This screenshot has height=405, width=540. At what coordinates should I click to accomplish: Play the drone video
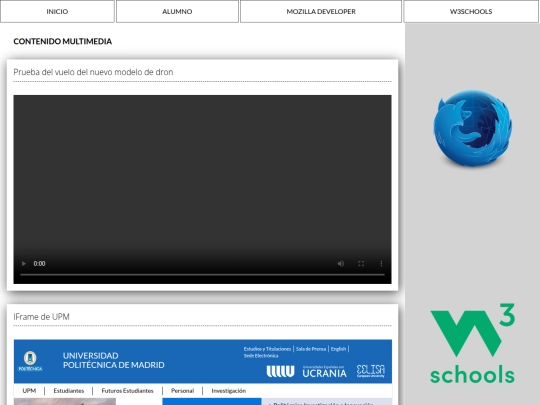pyautogui.click(x=24, y=263)
